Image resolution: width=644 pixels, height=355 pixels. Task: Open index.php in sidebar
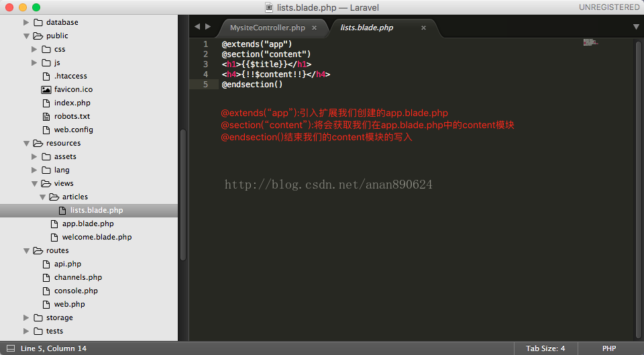click(72, 103)
